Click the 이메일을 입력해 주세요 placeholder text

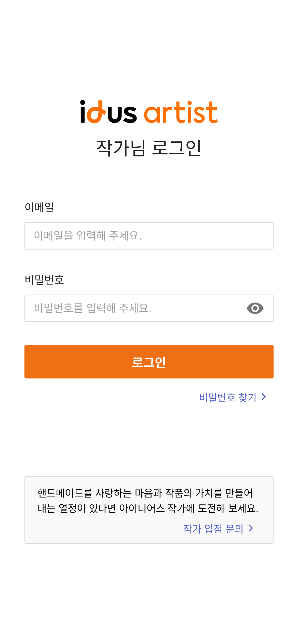click(88, 236)
